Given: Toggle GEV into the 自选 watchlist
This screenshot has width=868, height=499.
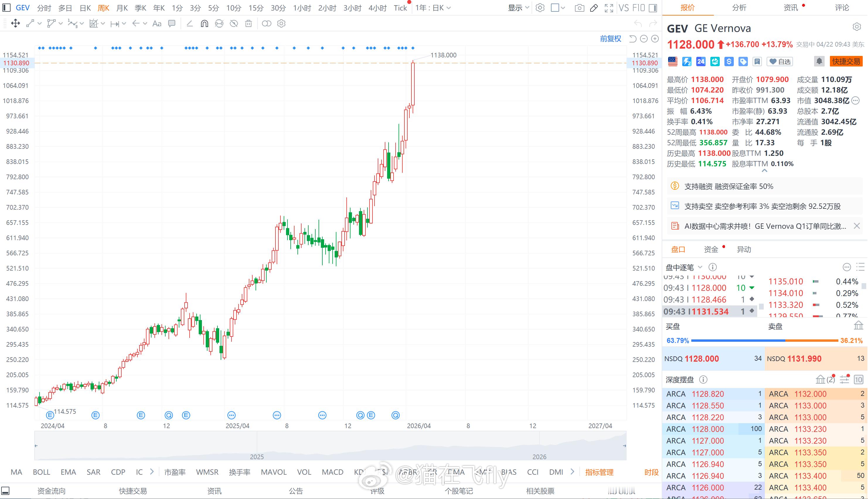Looking at the screenshot, I should pyautogui.click(x=780, y=61).
